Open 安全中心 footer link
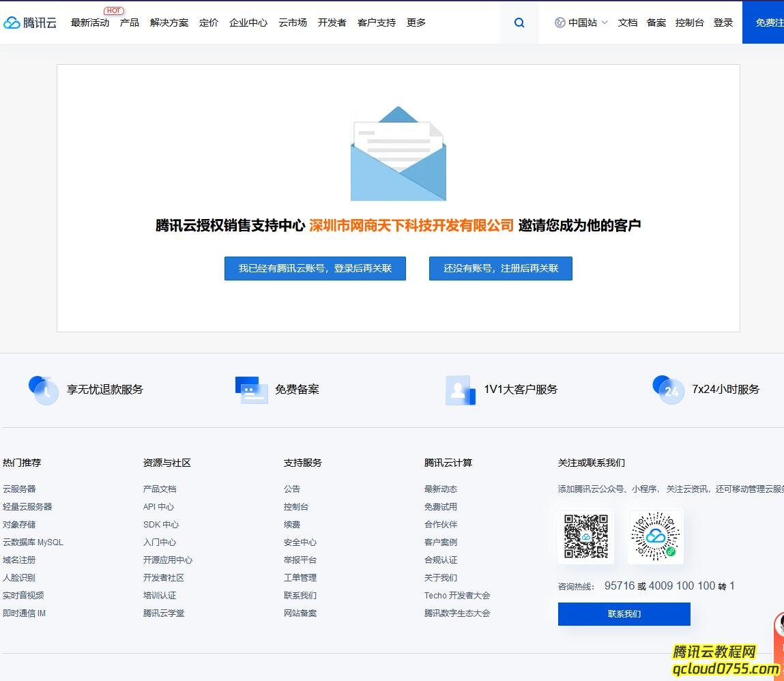 [300, 542]
